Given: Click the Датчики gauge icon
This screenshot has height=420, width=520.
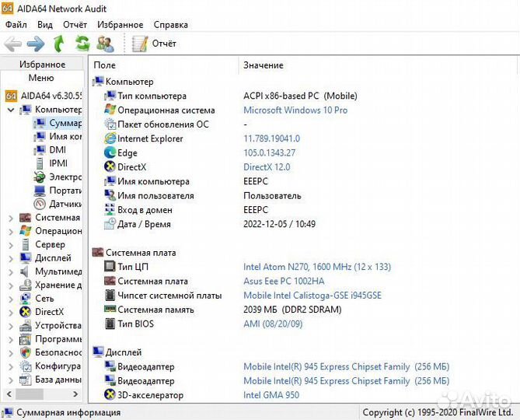Looking at the screenshot, I should coord(40,204).
